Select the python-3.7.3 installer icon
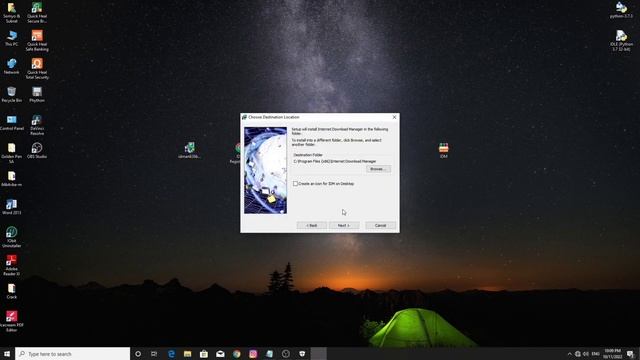The height and width of the screenshot is (360, 640). [621, 10]
